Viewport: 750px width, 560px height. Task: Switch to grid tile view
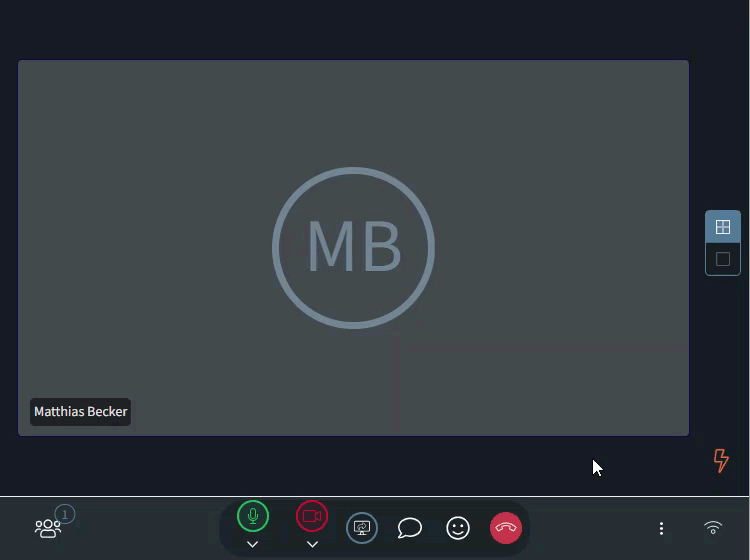(723, 227)
